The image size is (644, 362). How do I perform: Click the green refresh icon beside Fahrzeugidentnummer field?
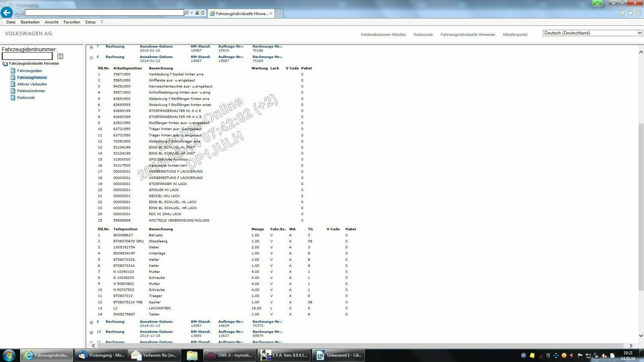tap(60, 56)
